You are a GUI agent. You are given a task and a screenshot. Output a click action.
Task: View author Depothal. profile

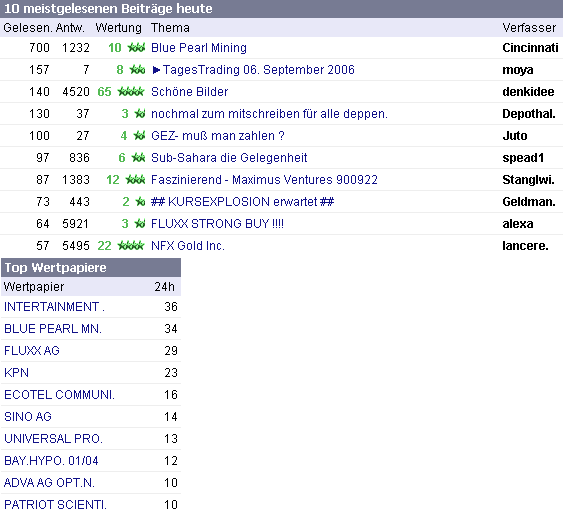click(x=529, y=113)
